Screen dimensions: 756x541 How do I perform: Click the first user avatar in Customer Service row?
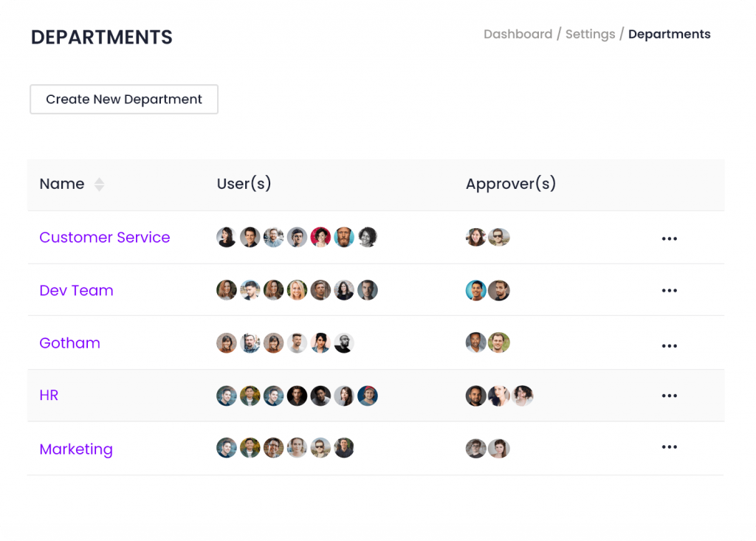[x=226, y=237]
